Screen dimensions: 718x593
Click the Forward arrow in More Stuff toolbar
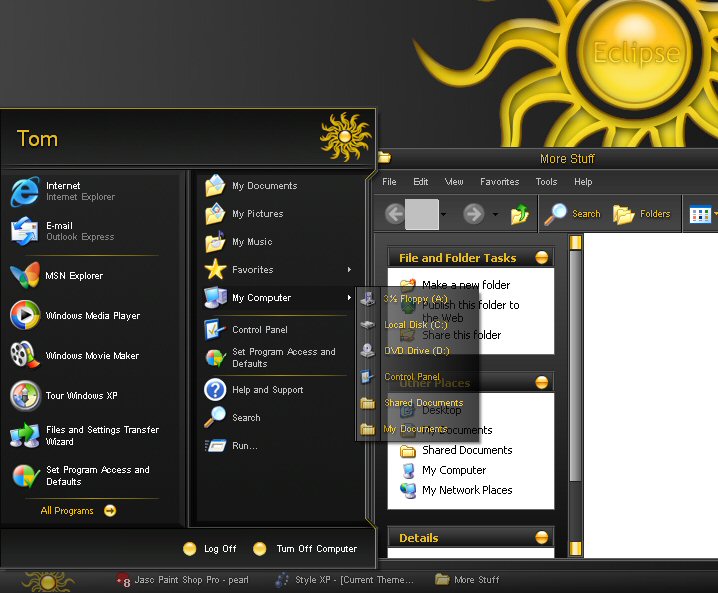pos(473,213)
